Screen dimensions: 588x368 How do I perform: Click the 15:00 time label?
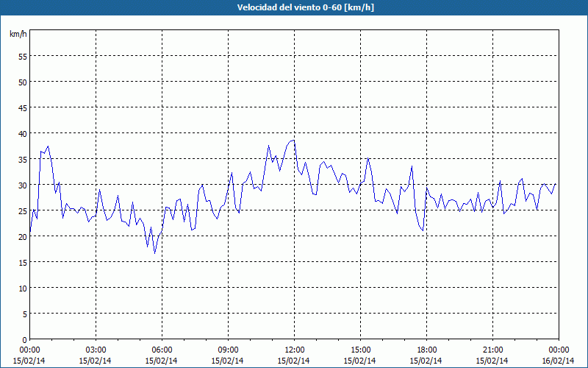(x=360, y=350)
